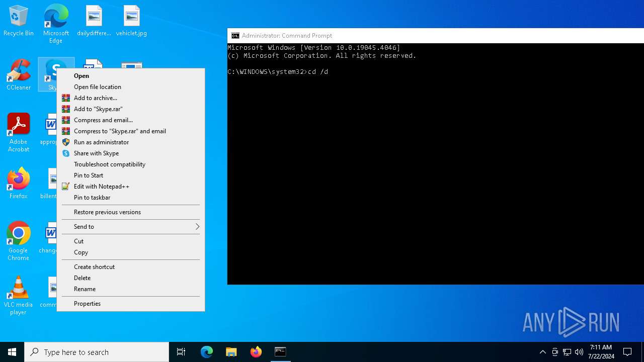This screenshot has height=362, width=644.
Task: Open the Recycle Bin desktop icon
Action: point(19,21)
